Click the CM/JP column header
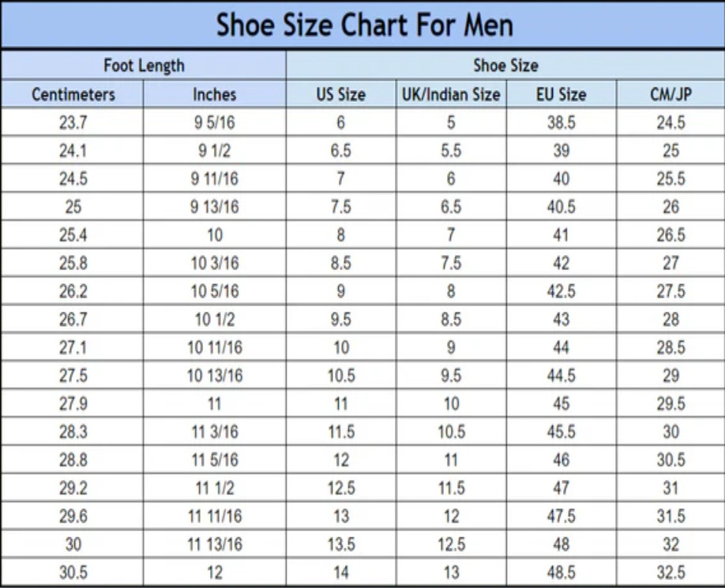This screenshot has width=725, height=588. [x=671, y=95]
